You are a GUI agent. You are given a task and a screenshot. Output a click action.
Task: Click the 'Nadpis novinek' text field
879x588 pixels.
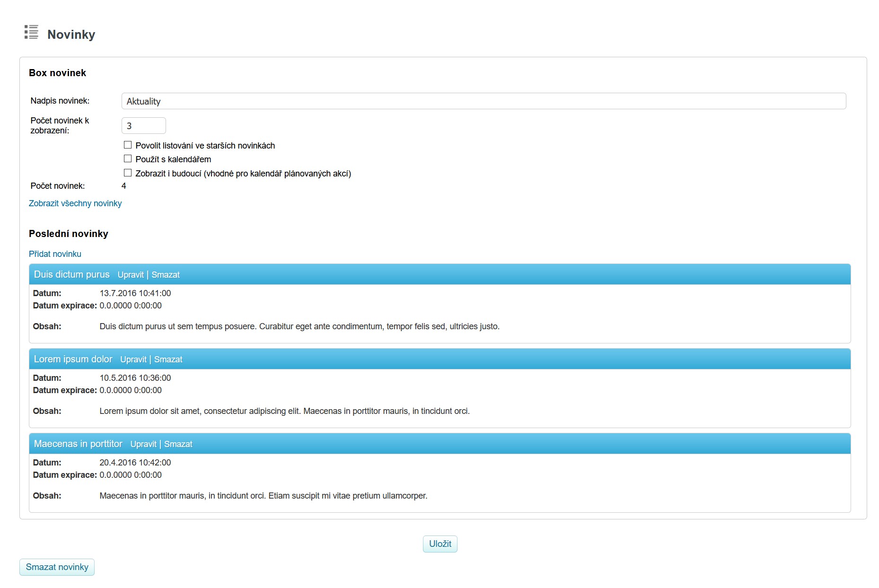point(483,101)
